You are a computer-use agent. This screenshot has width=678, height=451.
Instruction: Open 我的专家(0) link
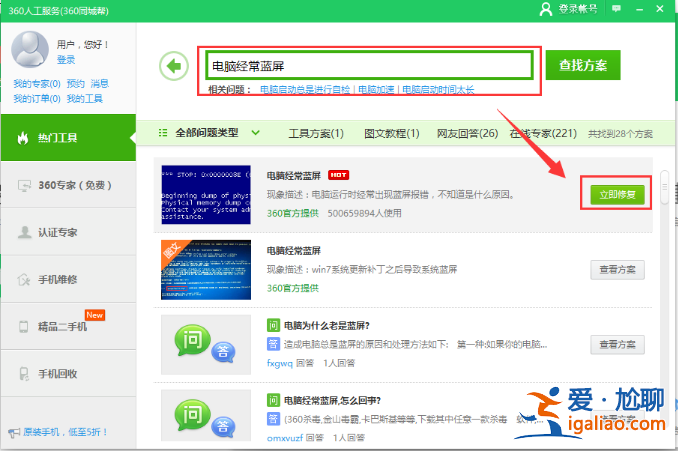tap(37, 83)
